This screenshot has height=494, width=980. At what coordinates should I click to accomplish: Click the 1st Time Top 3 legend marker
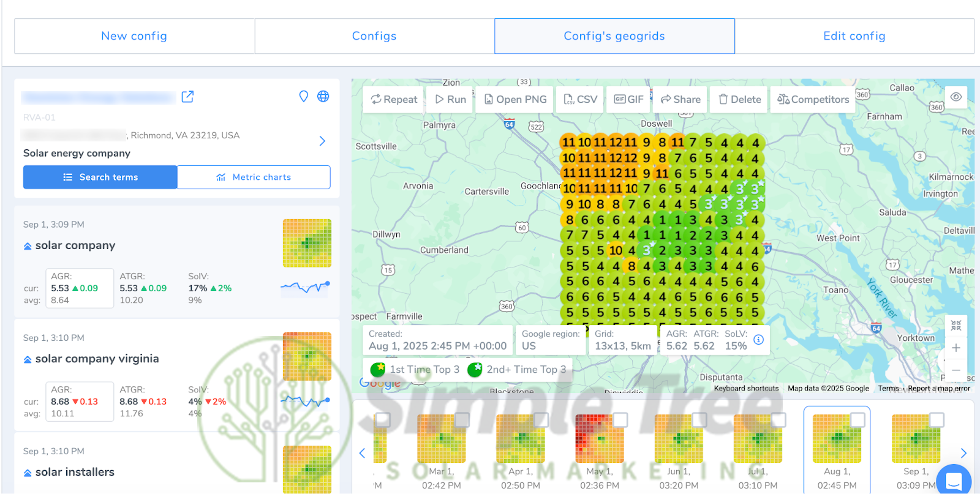(378, 370)
